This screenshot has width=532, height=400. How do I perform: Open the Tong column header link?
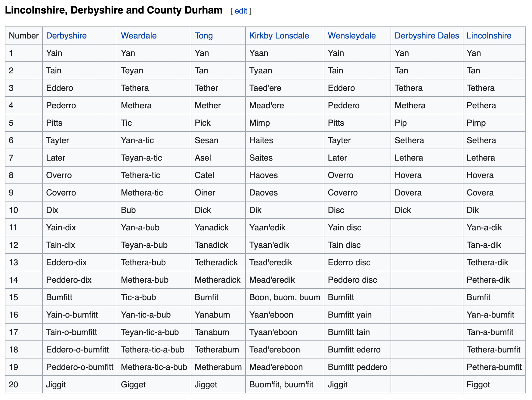[x=204, y=36]
